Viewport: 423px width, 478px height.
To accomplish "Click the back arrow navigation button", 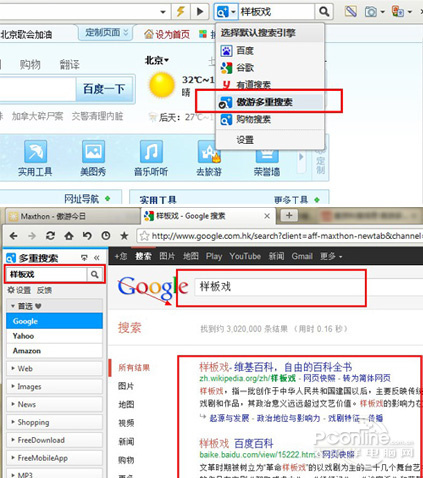I will click(14, 236).
